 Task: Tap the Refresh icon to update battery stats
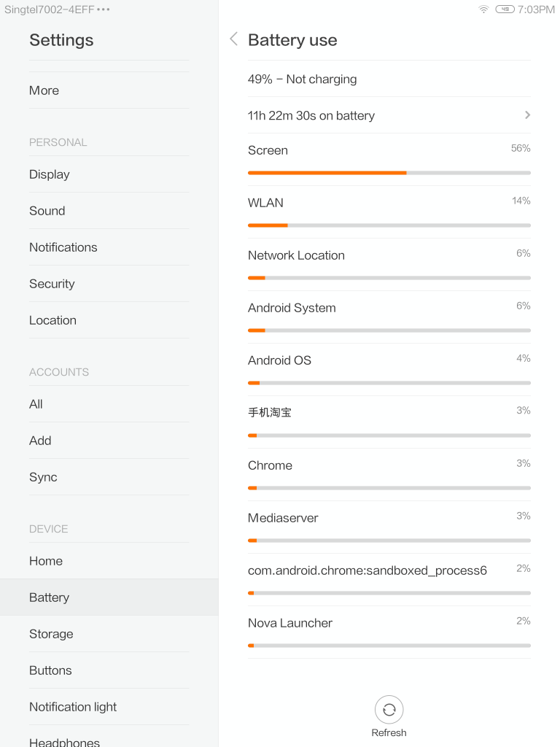(x=389, y=708)
